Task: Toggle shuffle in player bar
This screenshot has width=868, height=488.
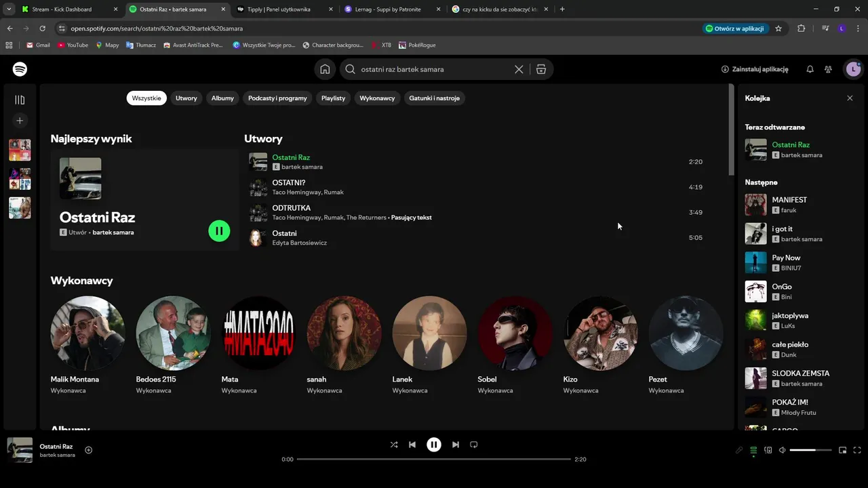Action: [394, 445]
